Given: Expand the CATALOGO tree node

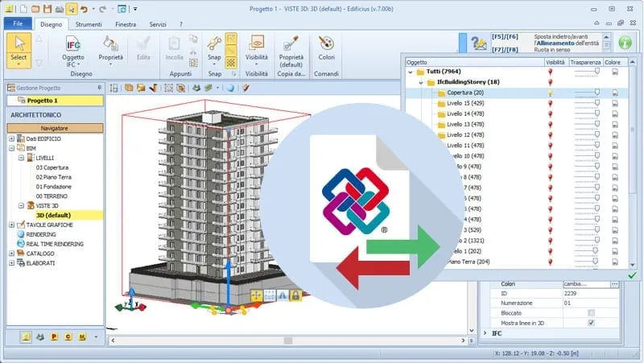Looking at the screenshot, I should (11, 254).
